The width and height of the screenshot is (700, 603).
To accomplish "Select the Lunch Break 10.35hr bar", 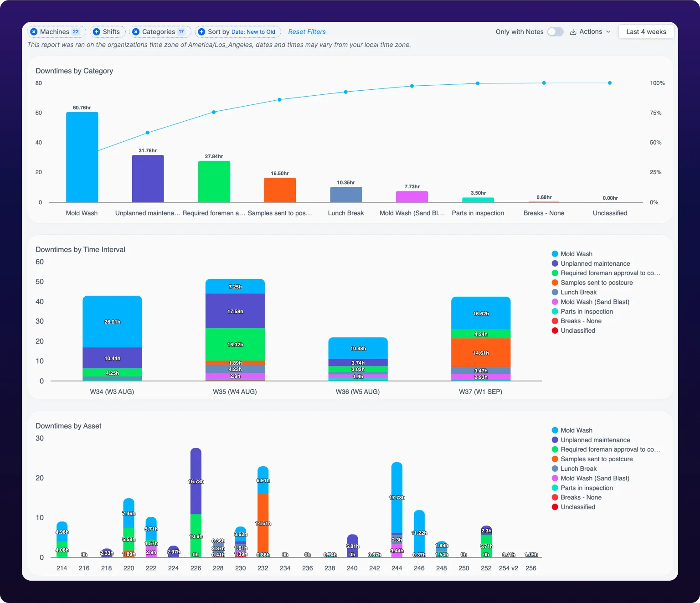I will 346,195.
